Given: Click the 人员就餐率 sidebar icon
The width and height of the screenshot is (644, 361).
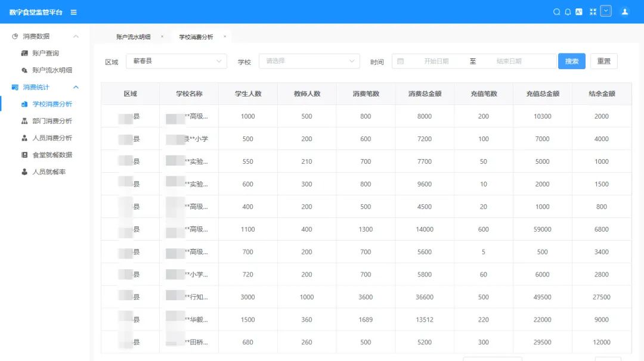Looking at the screenshot, I should 24,172.
